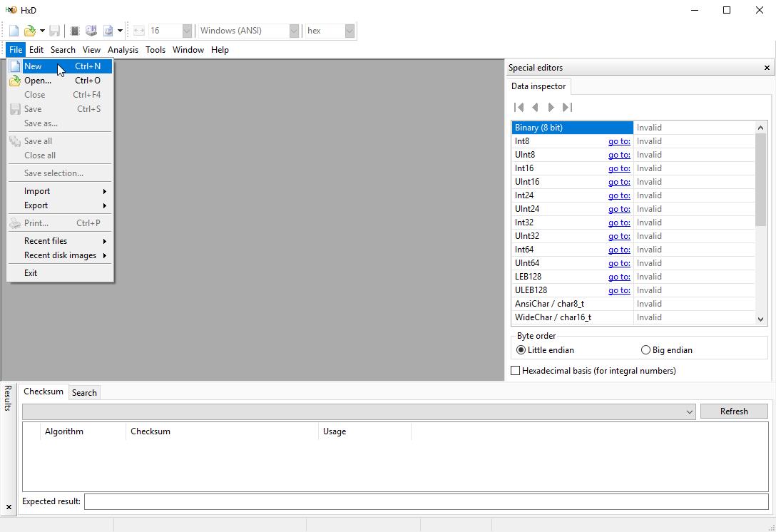Click the Open disk toolbar icon
The width and height of the screenshot is (776, 532).
(x=91, y=31)
